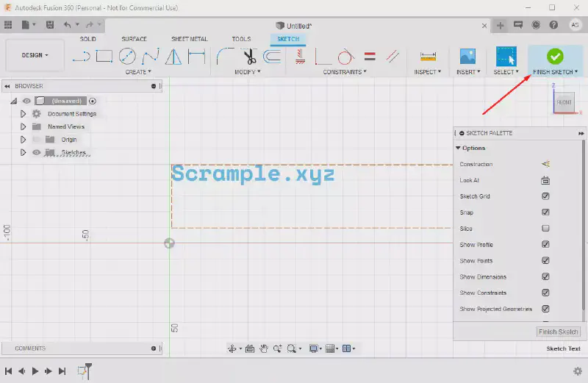Viewport: 588px width, 383px height.
Task: Disable Show Dimensions checkbox
Action: coord(545,277)
